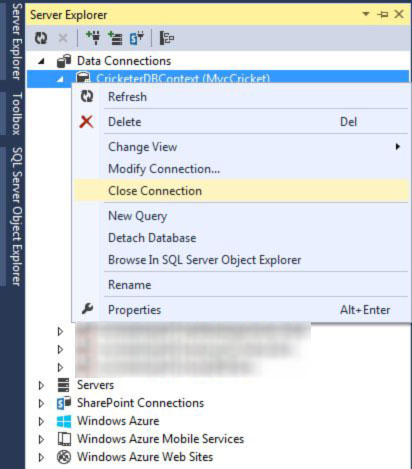The width and height of the screenshot is (412, 469).
Task: Expand Windows Azure Web Sites node
Action: 41,457
